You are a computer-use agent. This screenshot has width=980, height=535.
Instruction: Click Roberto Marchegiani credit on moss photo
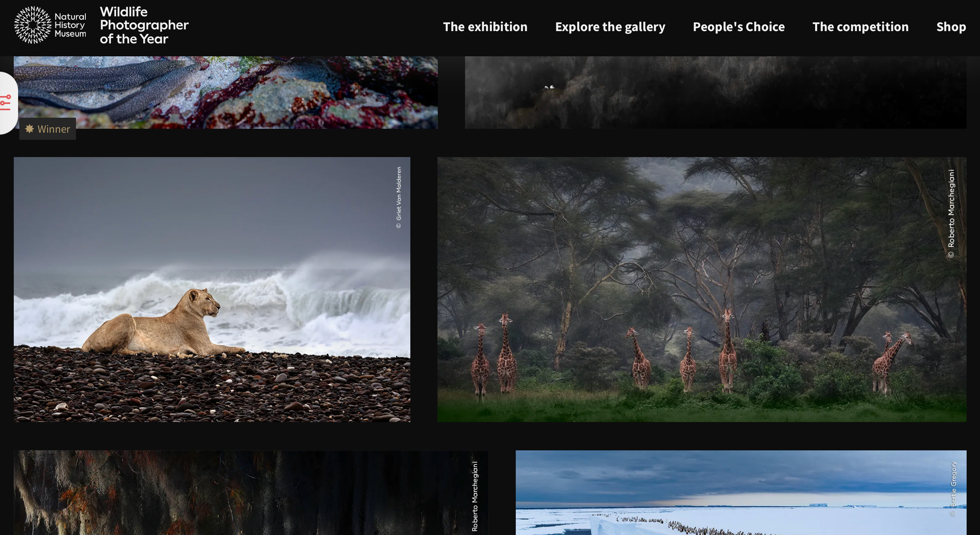[x=475, y=496]
